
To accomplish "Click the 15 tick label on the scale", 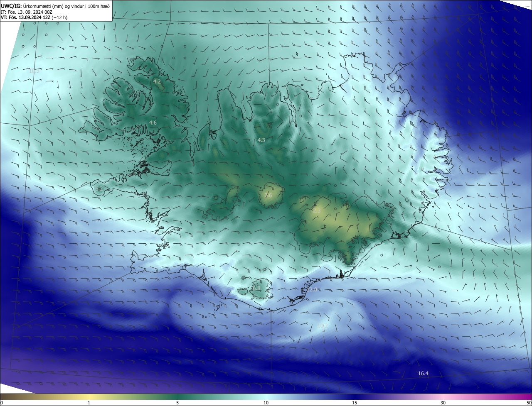I will coord(355,403).
